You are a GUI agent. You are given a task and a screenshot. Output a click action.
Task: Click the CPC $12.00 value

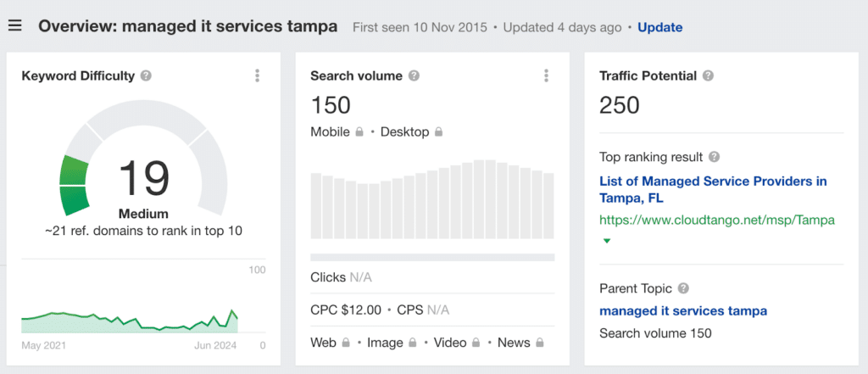click(346, 310)
